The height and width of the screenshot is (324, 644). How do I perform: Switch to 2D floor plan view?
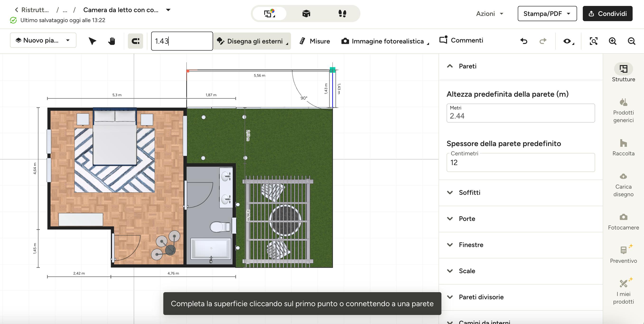(270, 14)
